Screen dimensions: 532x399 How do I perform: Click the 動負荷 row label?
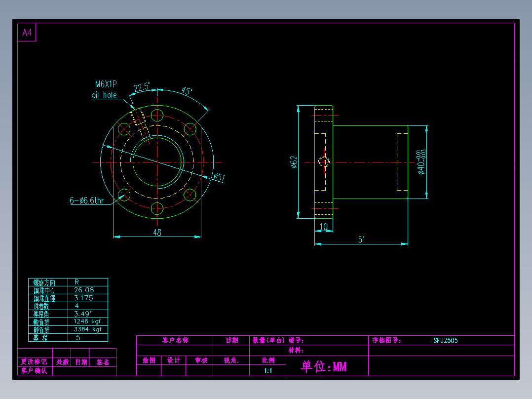click(x=41, y=322)
